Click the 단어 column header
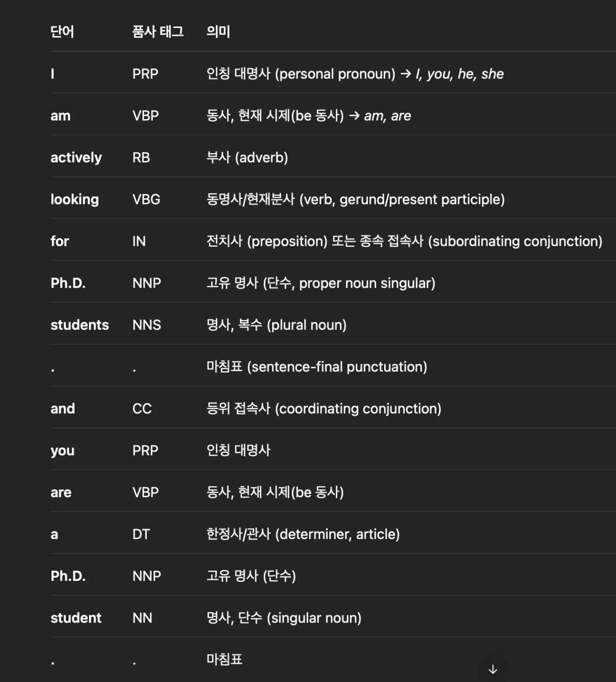The image size is (616, 682). pos(62,31)
